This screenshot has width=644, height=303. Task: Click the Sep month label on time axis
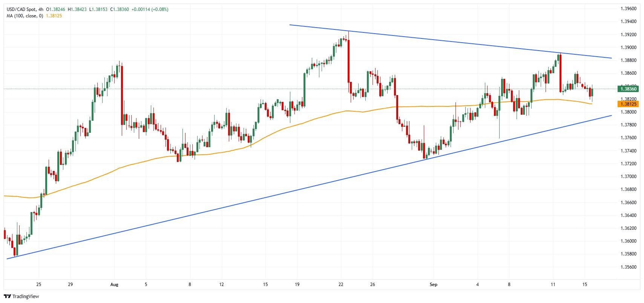(434, 285)
